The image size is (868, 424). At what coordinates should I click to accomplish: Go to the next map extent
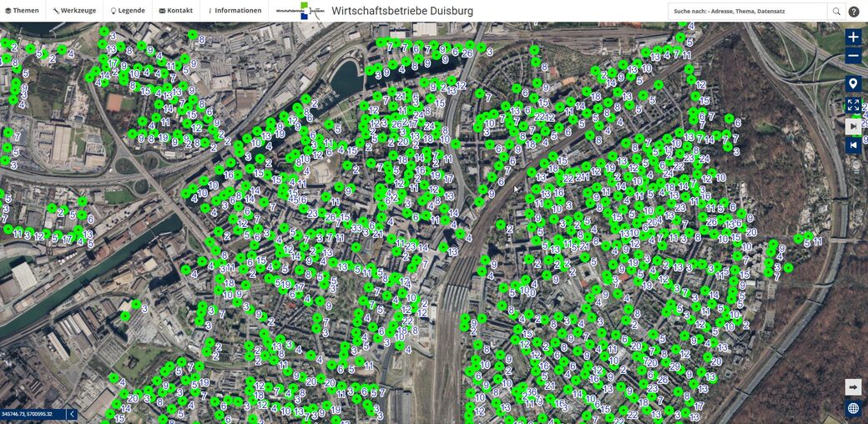point(853,126)
